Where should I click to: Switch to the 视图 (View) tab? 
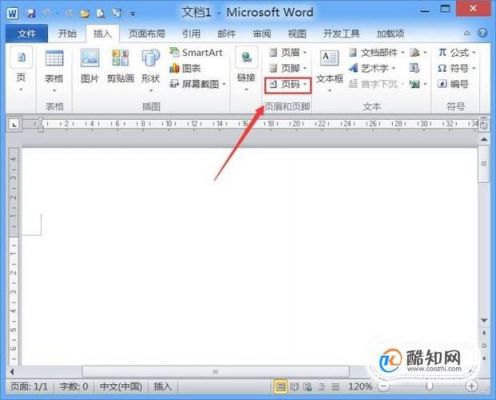297,34
